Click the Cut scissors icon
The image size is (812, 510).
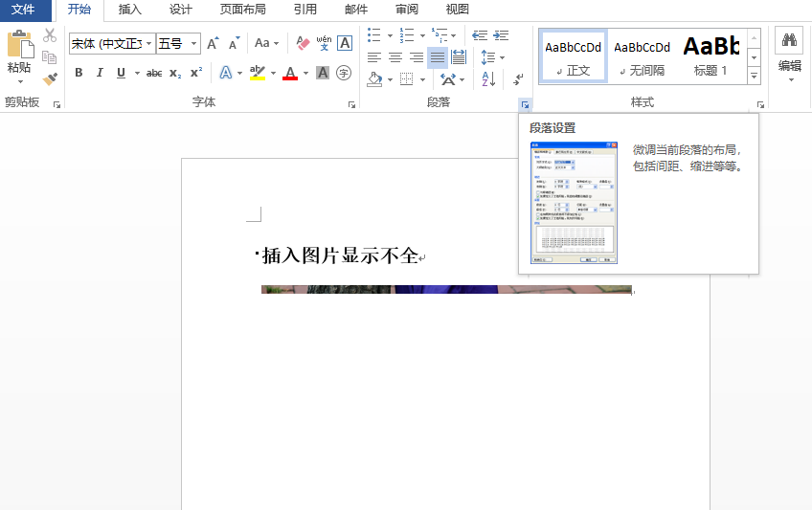pos(50,35)
